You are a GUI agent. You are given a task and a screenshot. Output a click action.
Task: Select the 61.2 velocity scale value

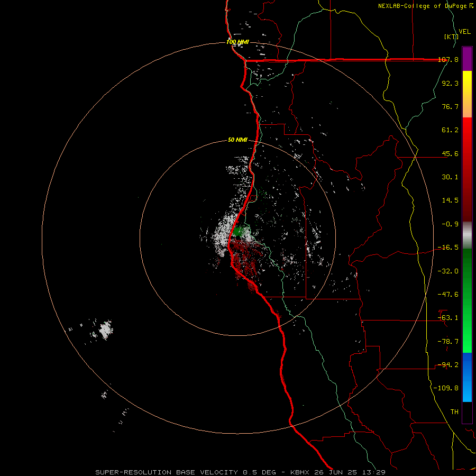point(450,130)
